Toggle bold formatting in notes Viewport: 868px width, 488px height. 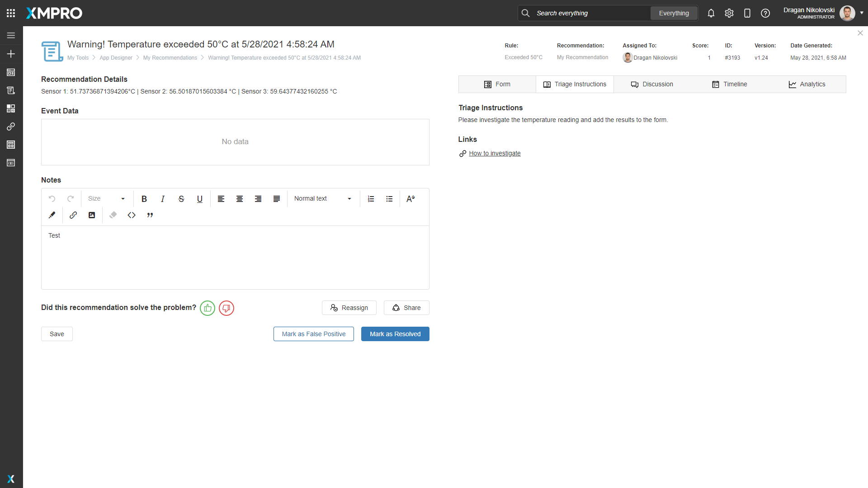click(x=144, y=199)
